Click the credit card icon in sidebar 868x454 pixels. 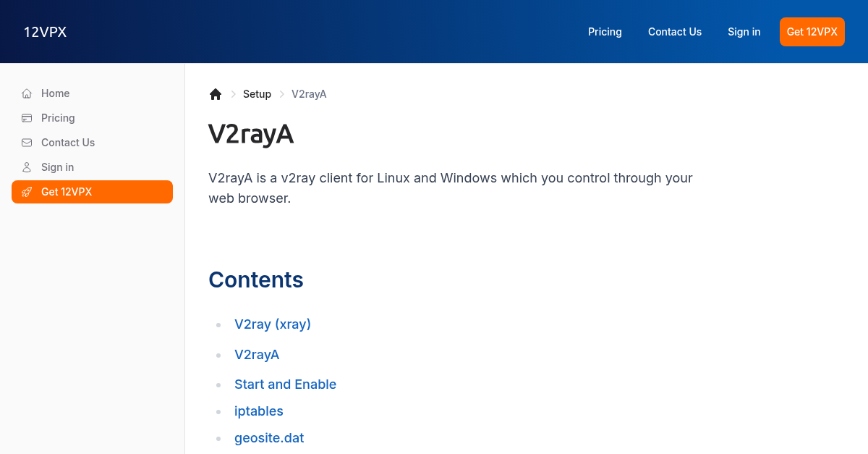(x=27, y=118)
